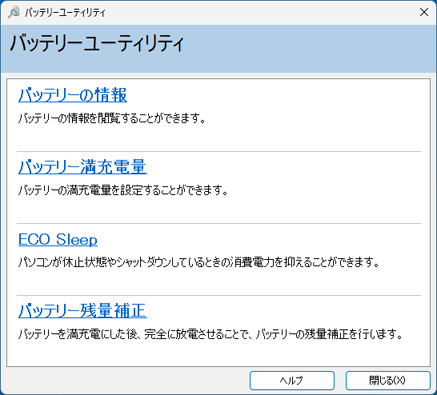Image resolution: width=437 pixels, height=395 pixels.
Task: Open the バッテリー残量補正 link
Action: pyautogui.click(x=82, y=311)
